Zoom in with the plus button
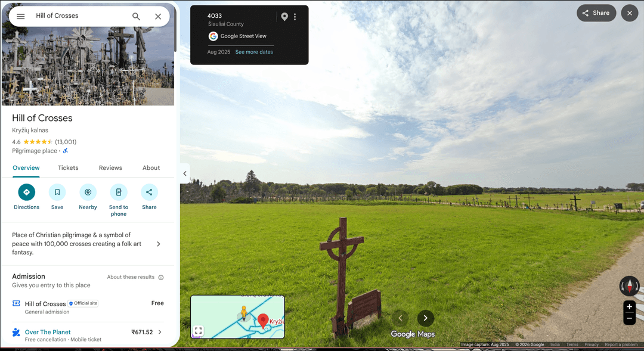Image resolution: width=644 pixels, height=351 pixels. [x=629, y=307]
